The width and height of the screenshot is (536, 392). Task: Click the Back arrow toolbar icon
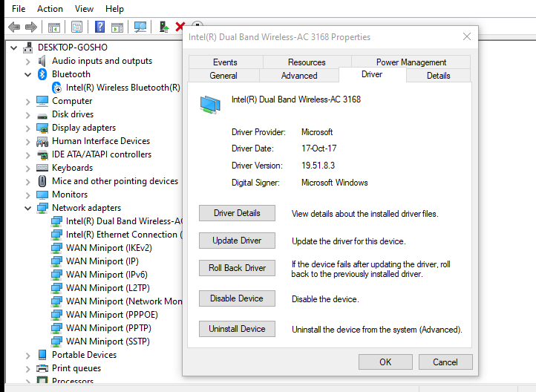click(14, 27)
